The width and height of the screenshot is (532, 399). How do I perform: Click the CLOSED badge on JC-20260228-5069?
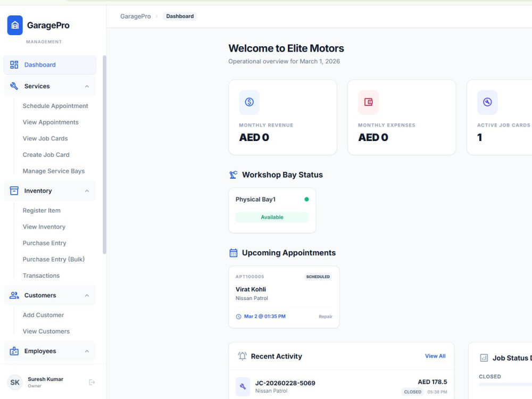pyautogui.click(x=413, y=392)
